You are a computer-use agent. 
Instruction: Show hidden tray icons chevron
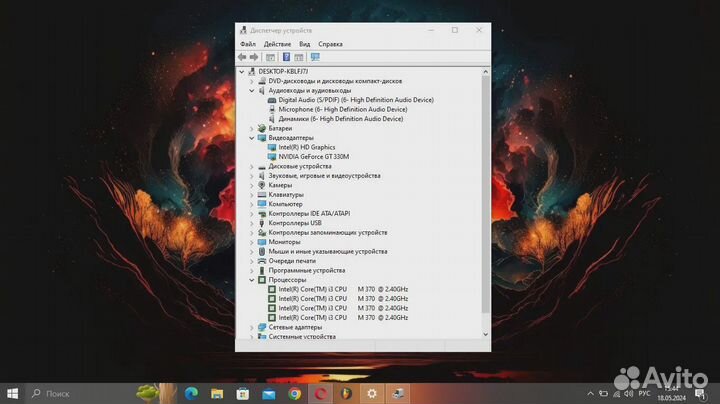tap(591, 394)
